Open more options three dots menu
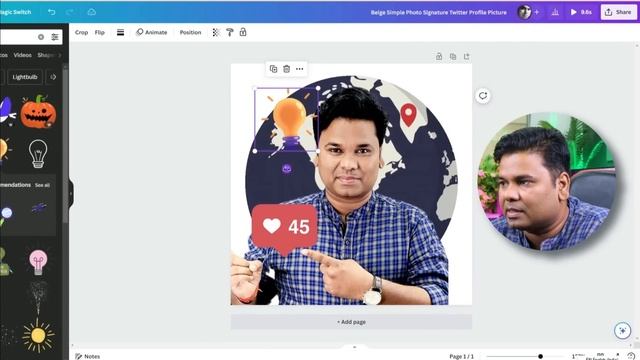Screen dimensions: 640x360 click(300, 69)
